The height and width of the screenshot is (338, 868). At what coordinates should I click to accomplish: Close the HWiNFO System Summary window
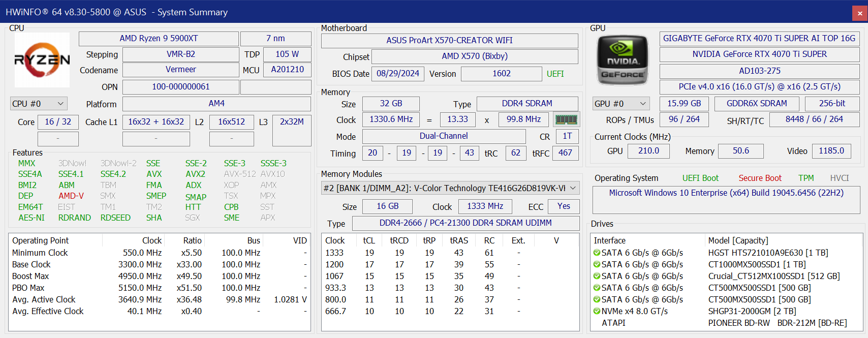(860, 13)
